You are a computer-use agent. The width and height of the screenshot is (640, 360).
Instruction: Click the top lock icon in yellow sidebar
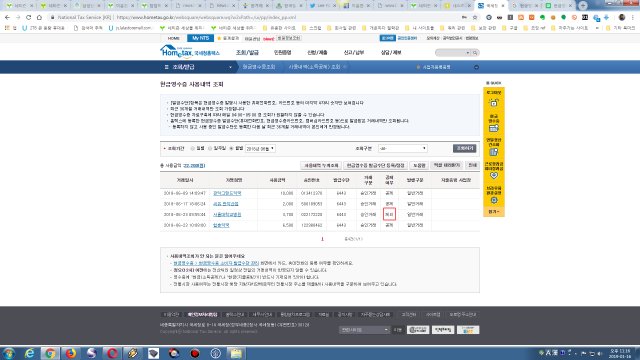pos(493,103)
